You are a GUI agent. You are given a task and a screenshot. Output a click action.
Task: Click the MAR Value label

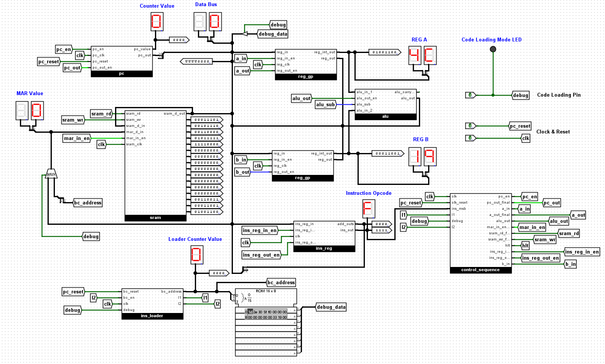coord(30,93)
